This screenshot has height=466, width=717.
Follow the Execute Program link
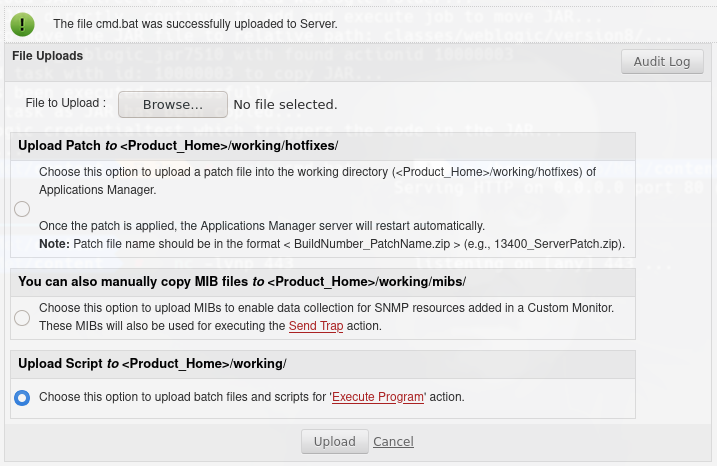click(x=379, y=397)
